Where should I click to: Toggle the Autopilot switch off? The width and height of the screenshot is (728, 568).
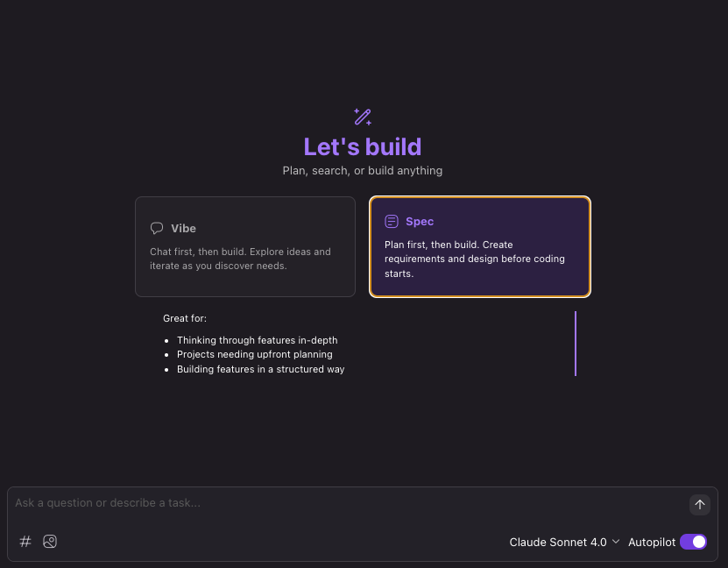[x=693, y=542]
